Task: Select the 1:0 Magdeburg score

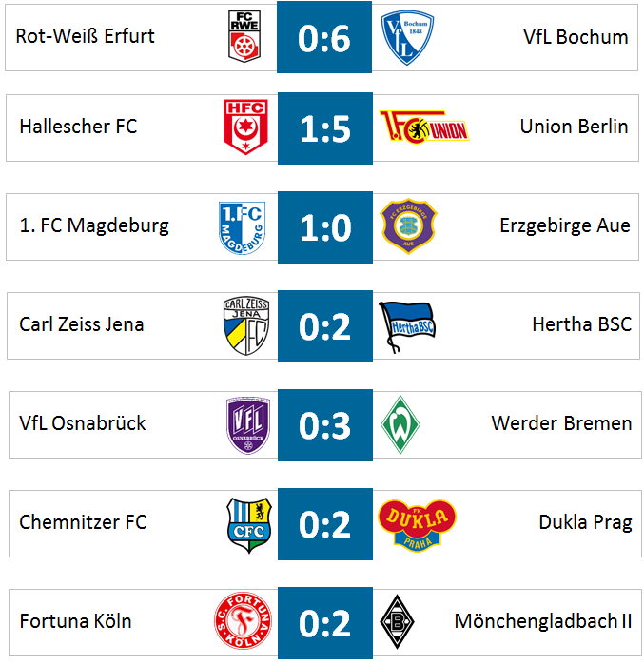Action: [325, 227]
